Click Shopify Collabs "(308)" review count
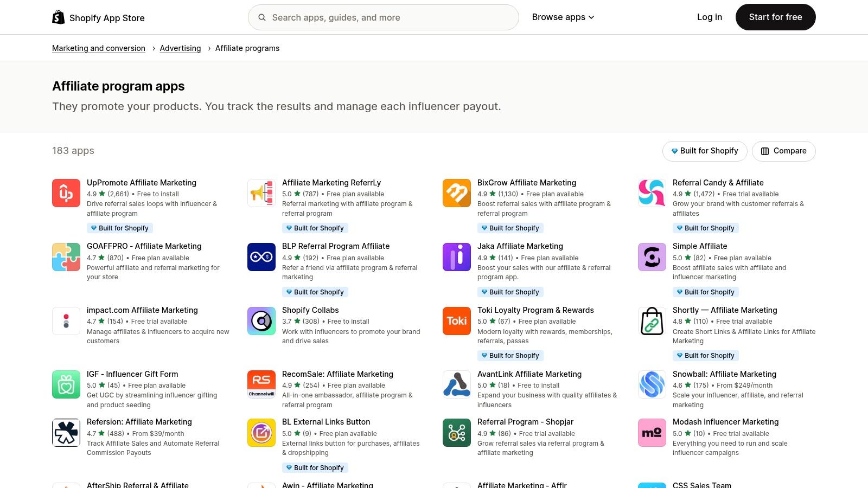 click(x=311, y=322)
